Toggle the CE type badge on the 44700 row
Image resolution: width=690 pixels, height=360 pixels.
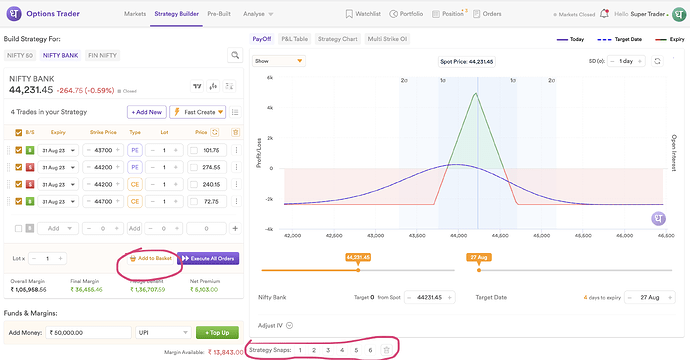pyautogui.click(x=135, y=201)
